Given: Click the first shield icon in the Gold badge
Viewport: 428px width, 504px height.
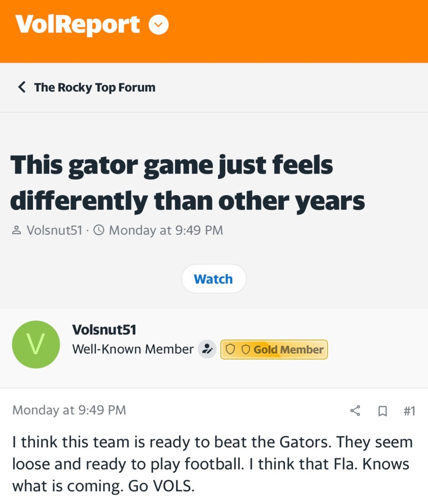Looking at the screenshot, I should [230, 350].
